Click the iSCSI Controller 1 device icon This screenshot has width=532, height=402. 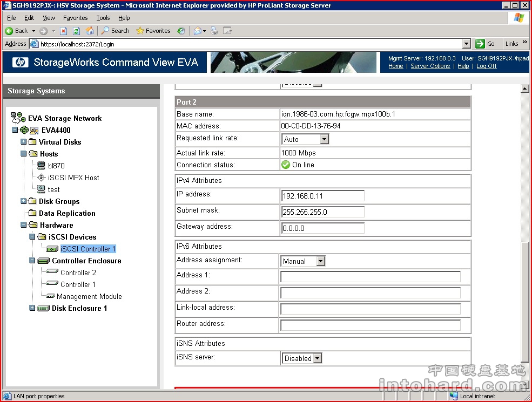pos(52,249)
